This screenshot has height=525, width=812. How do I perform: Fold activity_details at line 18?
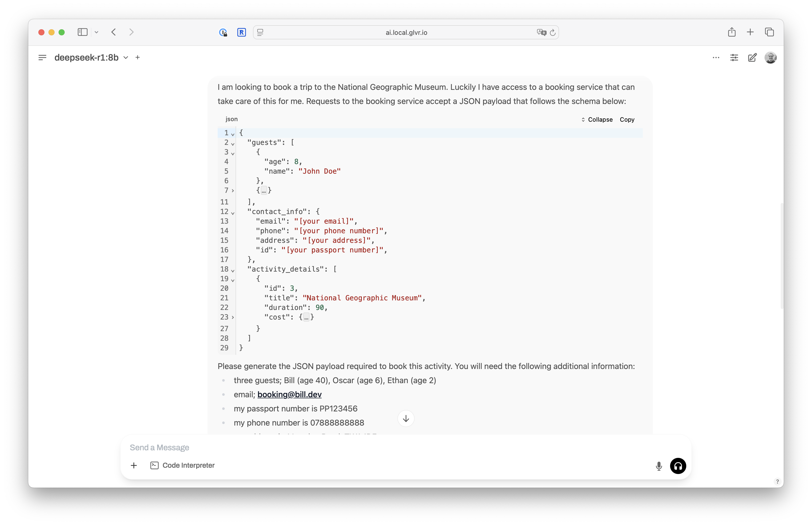click(x=233, y=271)
